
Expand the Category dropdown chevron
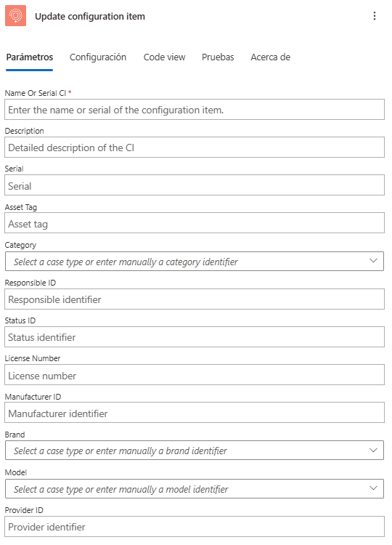[x=373, y=261]
